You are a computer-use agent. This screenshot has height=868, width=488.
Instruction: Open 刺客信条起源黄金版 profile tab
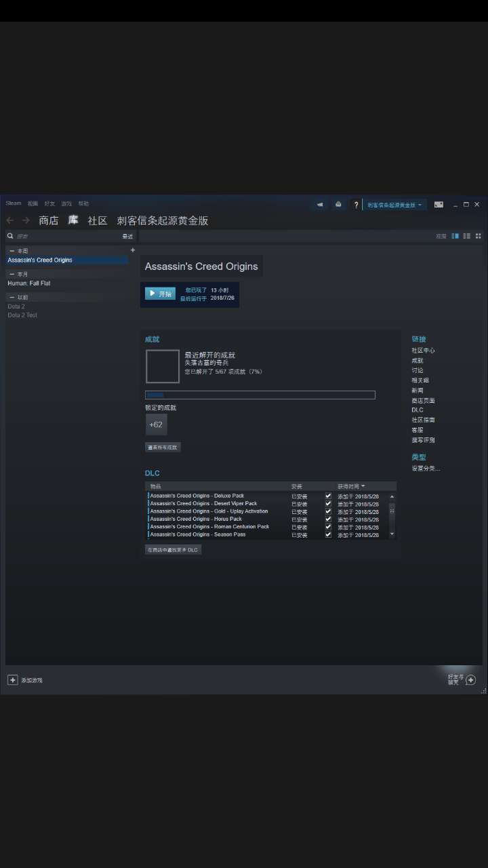pos(163,220)
